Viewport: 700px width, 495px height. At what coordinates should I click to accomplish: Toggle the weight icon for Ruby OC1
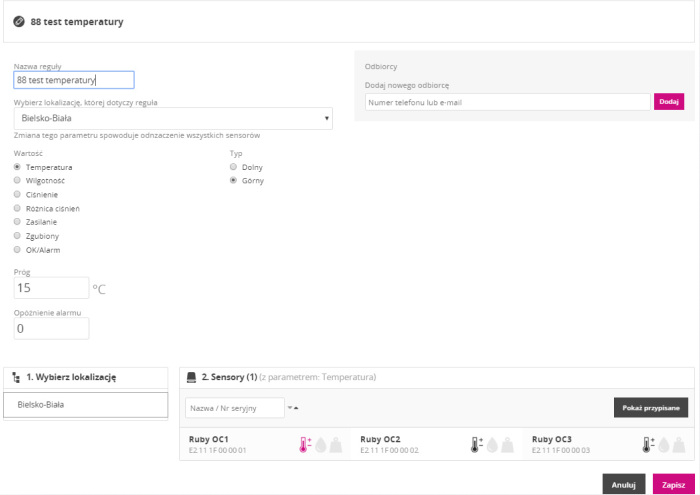pos(336,445)
